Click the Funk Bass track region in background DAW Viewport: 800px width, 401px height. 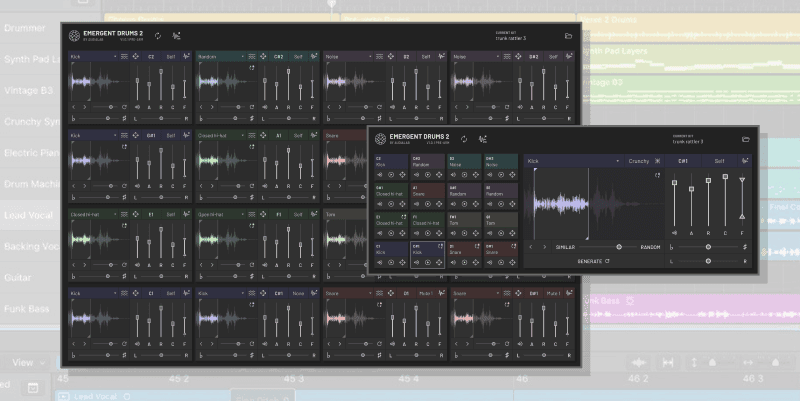tap(691, 308)
